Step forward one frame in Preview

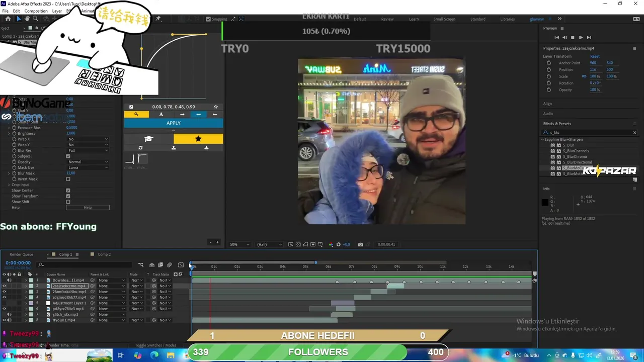pyautogui.click(x=581, y=37)
